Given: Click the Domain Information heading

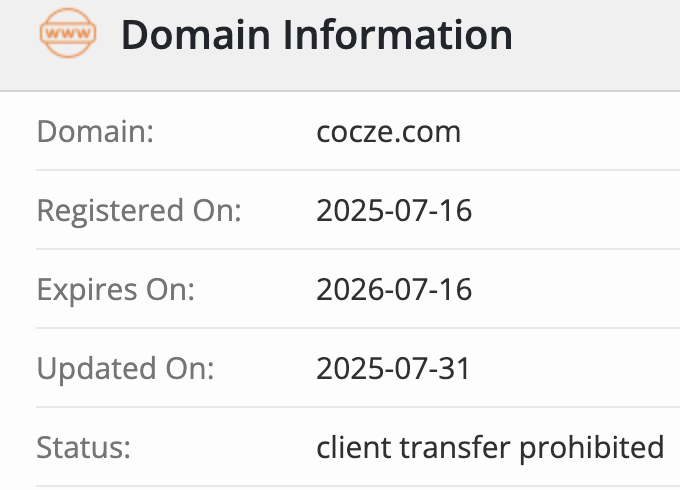Looking at the screenshot, I should (x=316, y=36).
